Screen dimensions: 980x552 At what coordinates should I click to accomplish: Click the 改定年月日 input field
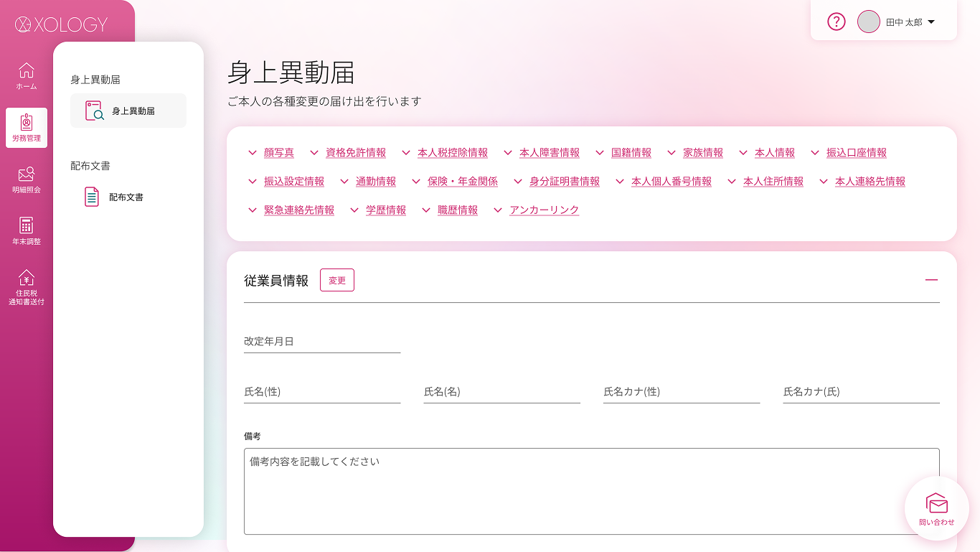tap(322, 342)
